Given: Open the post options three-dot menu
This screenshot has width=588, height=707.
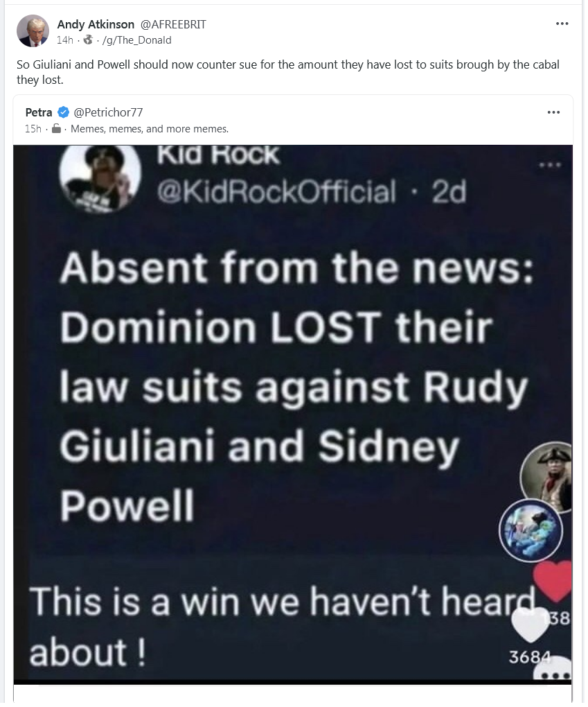Looking at the screenshot, I should click(562, 24).
